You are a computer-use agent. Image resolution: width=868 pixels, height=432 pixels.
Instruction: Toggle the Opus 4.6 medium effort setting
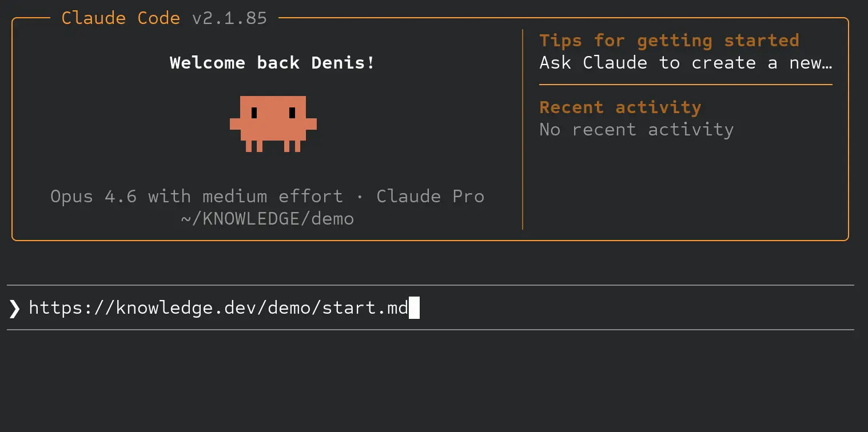(196, 196)
